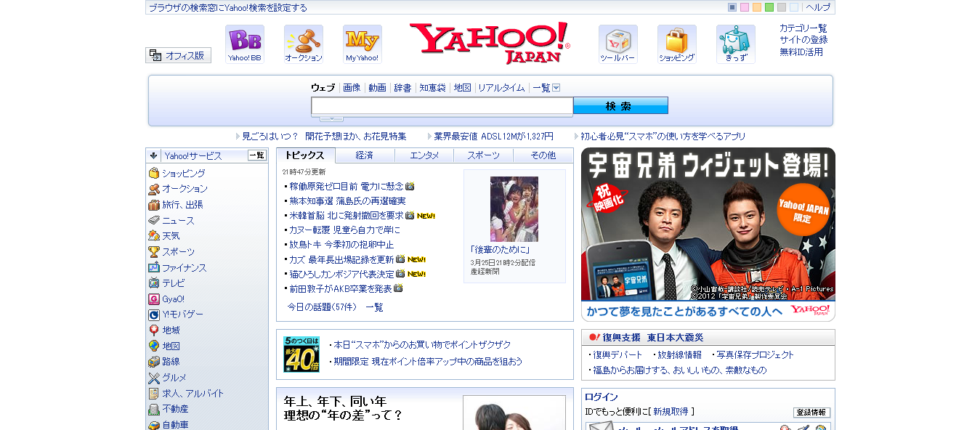Click the 不動産 building icon
The width and height of the screenshot is (980, 430).
click(154, 409)
